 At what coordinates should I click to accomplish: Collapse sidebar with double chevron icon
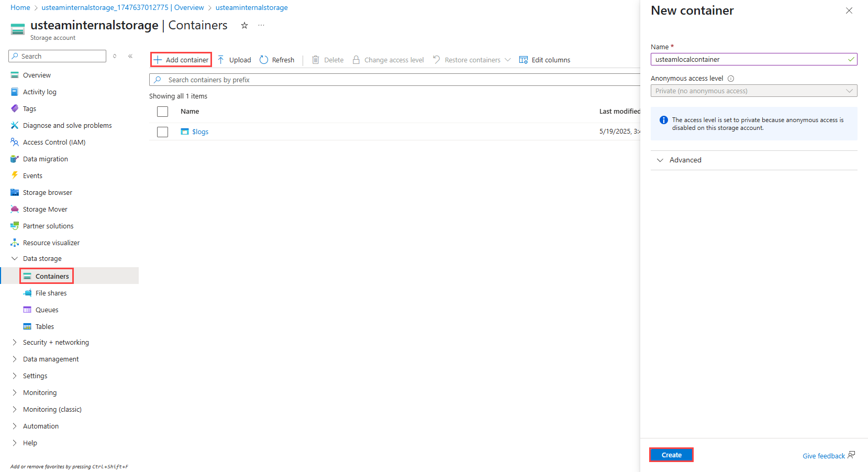tap(130, 56)
